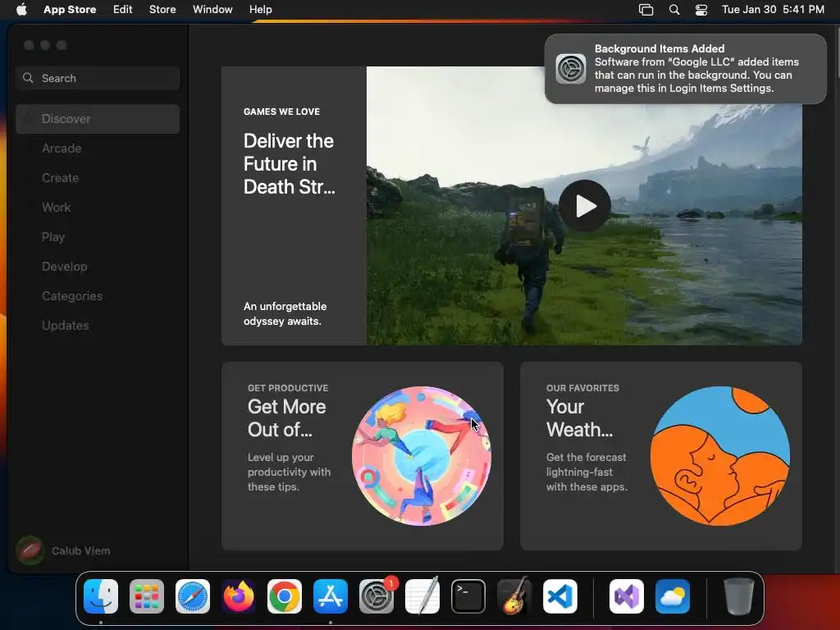Viewport: 840px width, 630px height.
Task: Open the Background Items Added notification
Action: pos(685,69)
